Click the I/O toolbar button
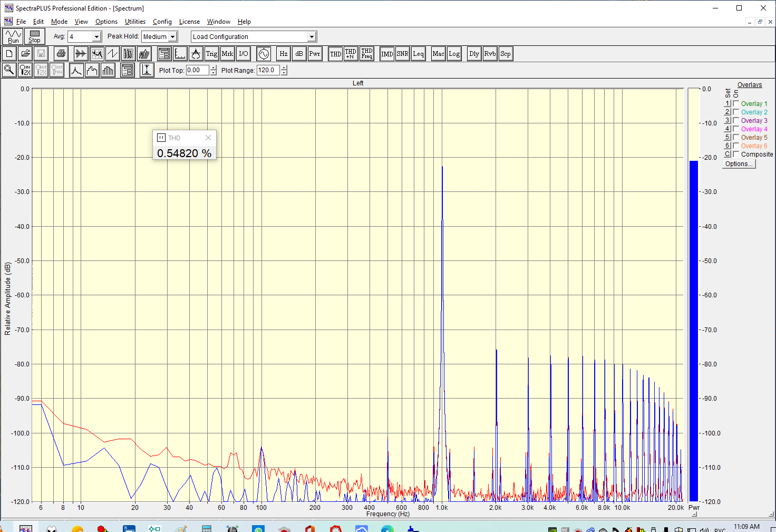 [243, 54]
